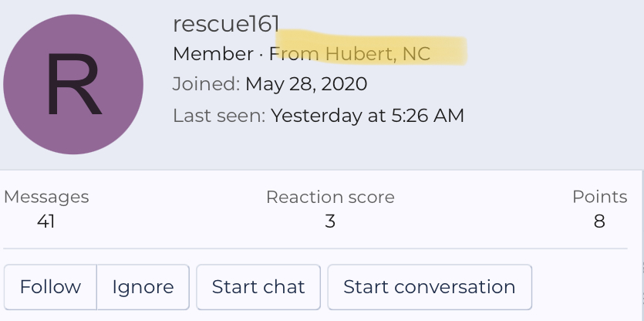This screenshot has height=321, width=644.
Task: Click the Reaction score label
Action: tap(330, 197)
